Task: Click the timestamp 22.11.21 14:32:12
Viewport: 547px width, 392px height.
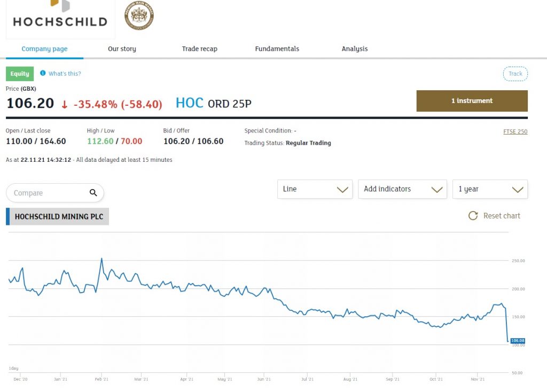Action: 46,160
